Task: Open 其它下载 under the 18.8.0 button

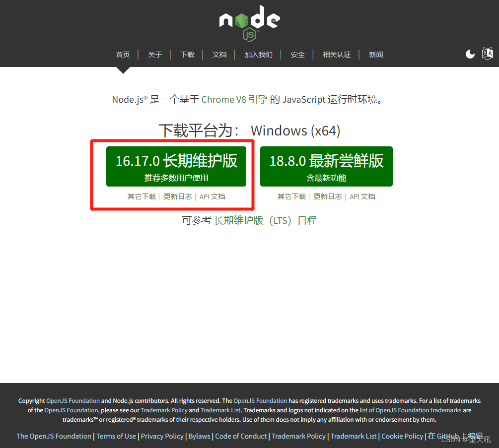Action: coord(291,197)
